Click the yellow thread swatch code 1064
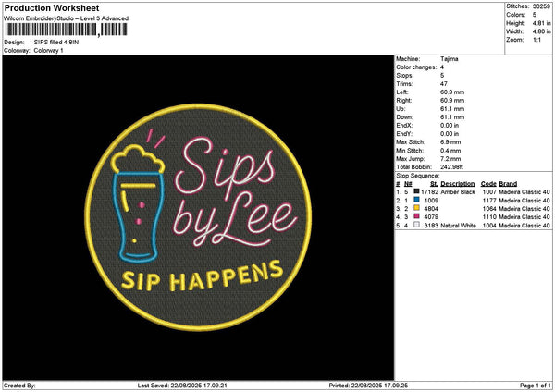The height and width of the screenshot is (392, 555). click(416, 208)
